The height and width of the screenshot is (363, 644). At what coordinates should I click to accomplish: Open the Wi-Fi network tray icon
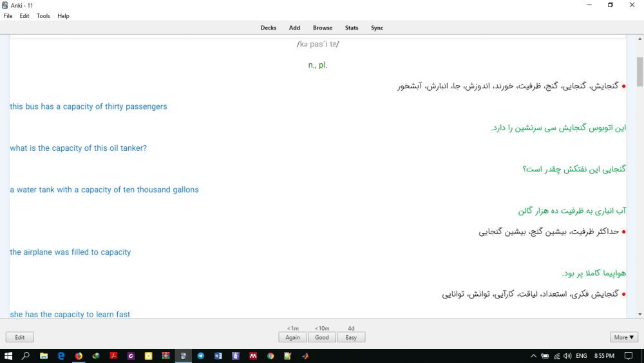pyautogui.click(x=556, y=356)
